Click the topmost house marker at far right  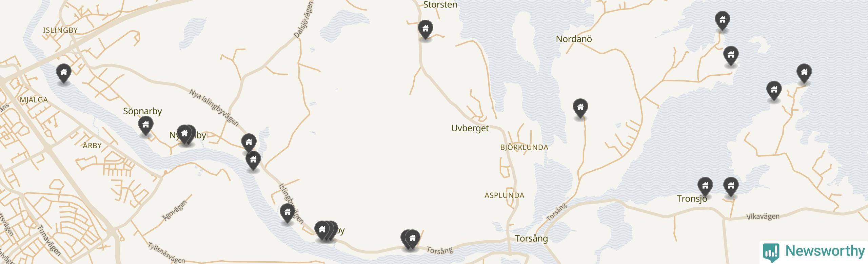coord(722,20)
